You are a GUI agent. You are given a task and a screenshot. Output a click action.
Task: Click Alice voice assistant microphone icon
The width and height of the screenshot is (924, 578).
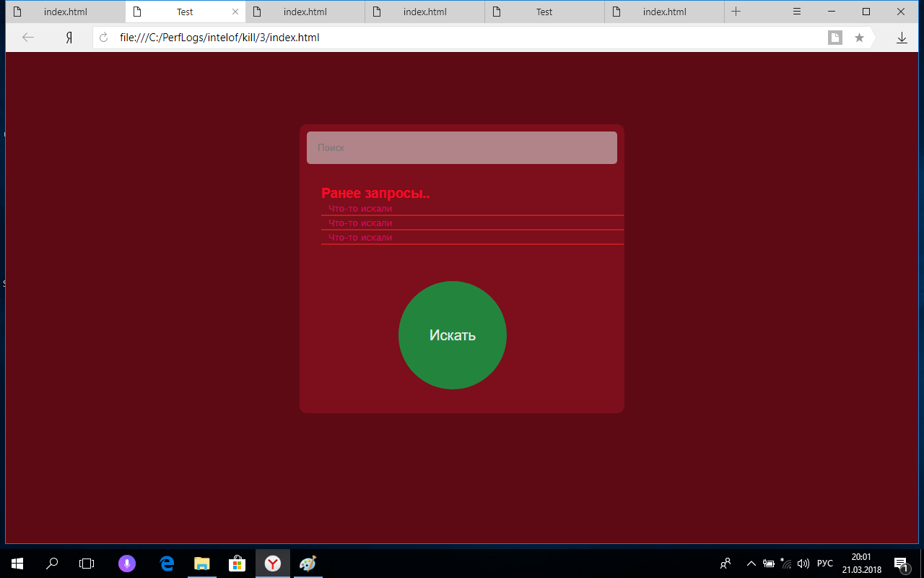tap(127, 564)
